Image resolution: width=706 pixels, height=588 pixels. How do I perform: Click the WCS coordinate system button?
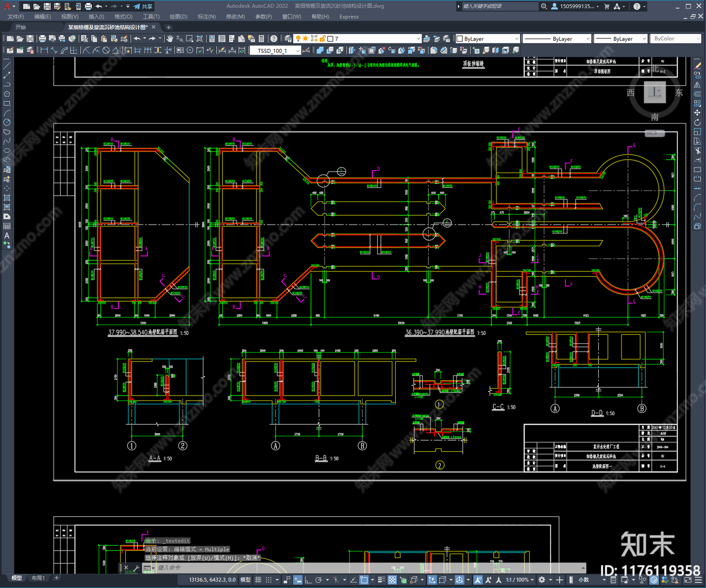655,133
